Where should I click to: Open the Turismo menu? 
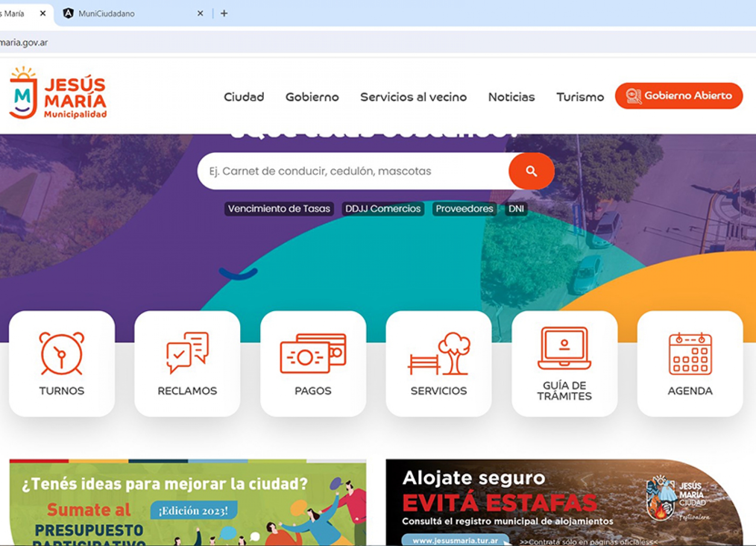tap(580, 97)
